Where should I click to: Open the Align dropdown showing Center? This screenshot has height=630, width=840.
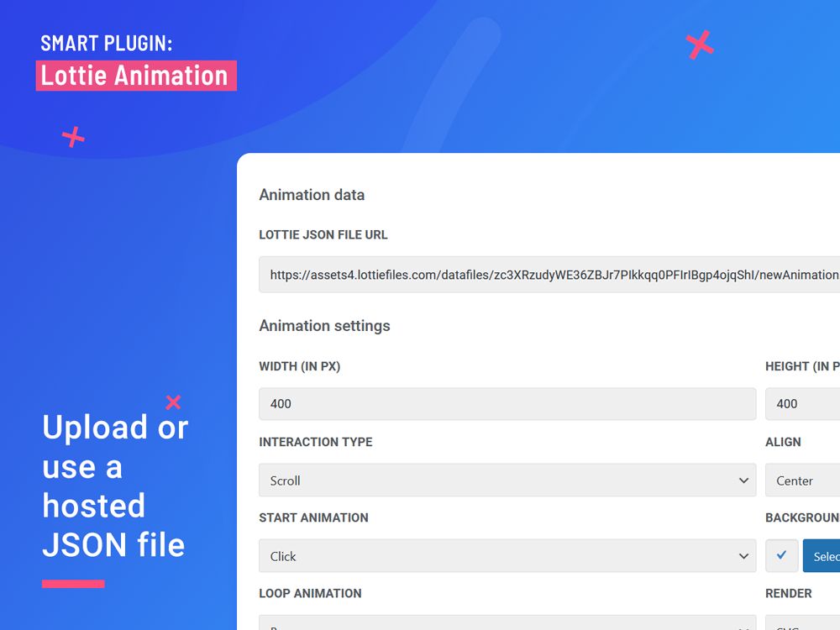(x=802, y=480)
